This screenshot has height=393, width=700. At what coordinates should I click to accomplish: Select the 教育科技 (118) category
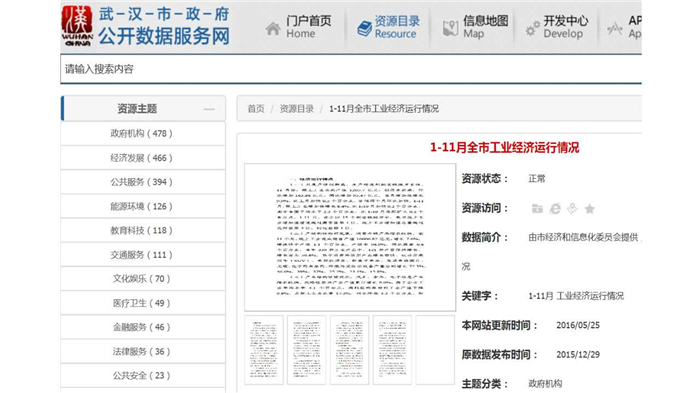[143, 230]
